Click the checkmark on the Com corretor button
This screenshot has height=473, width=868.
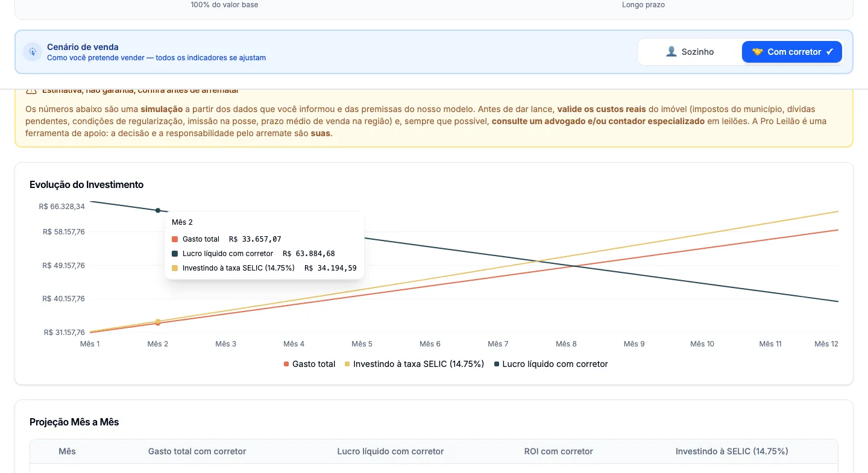[x=830, y=52]
